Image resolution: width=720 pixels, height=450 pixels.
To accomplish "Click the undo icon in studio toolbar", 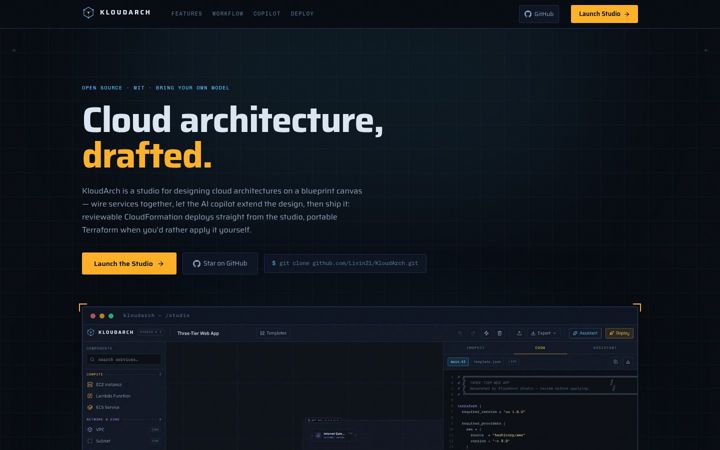I will click(460, 333).
